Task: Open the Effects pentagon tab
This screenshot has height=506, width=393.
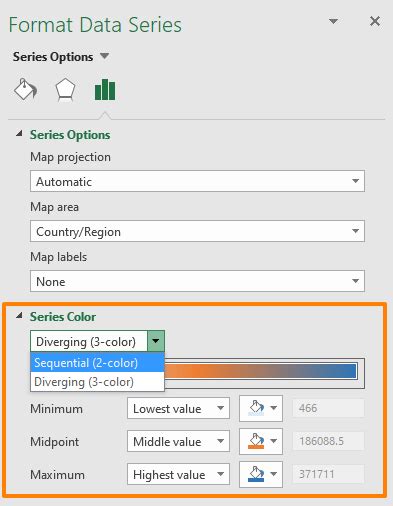Action: (x=65, y=89)
